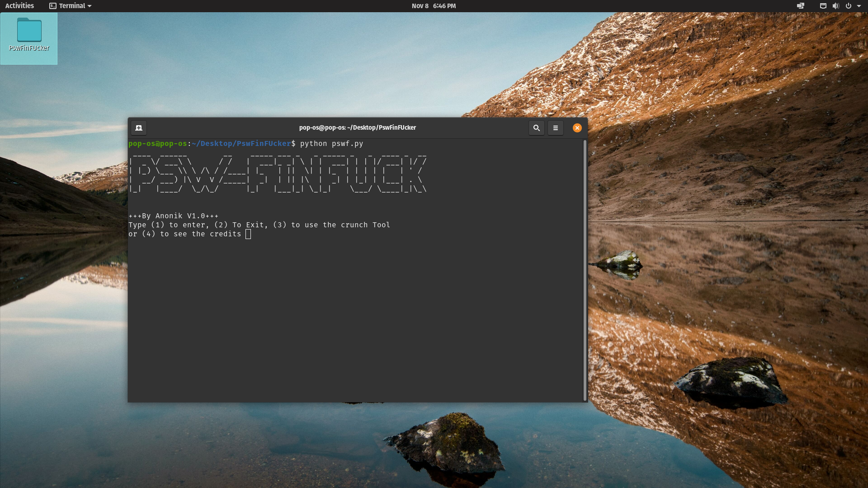
Task: Open the terminal hamburger menu
Action: click(x=555, y=128)
